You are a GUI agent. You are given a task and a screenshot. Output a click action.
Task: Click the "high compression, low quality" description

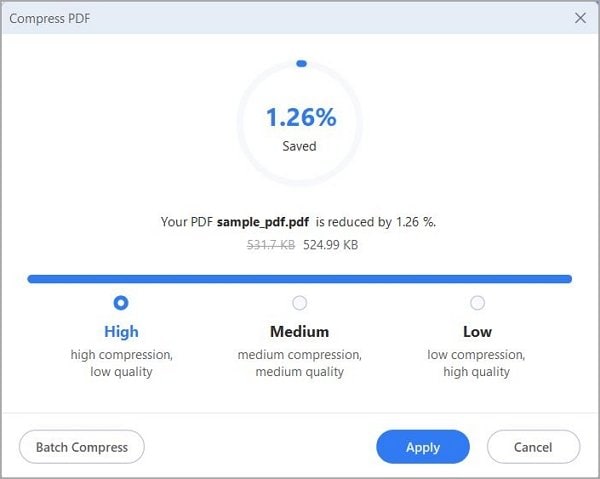tap(121, 363)
